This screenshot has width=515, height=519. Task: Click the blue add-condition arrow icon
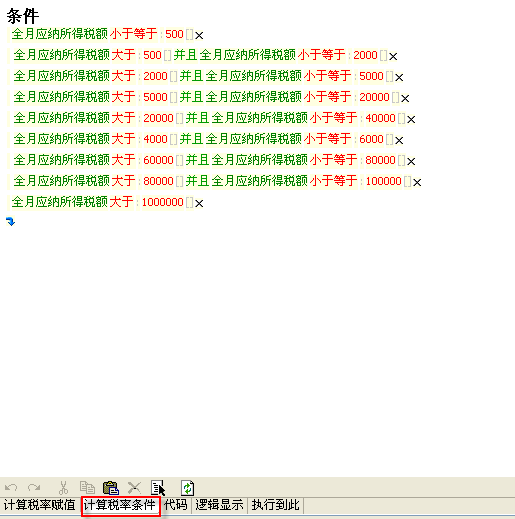click(x=11, y=221)
